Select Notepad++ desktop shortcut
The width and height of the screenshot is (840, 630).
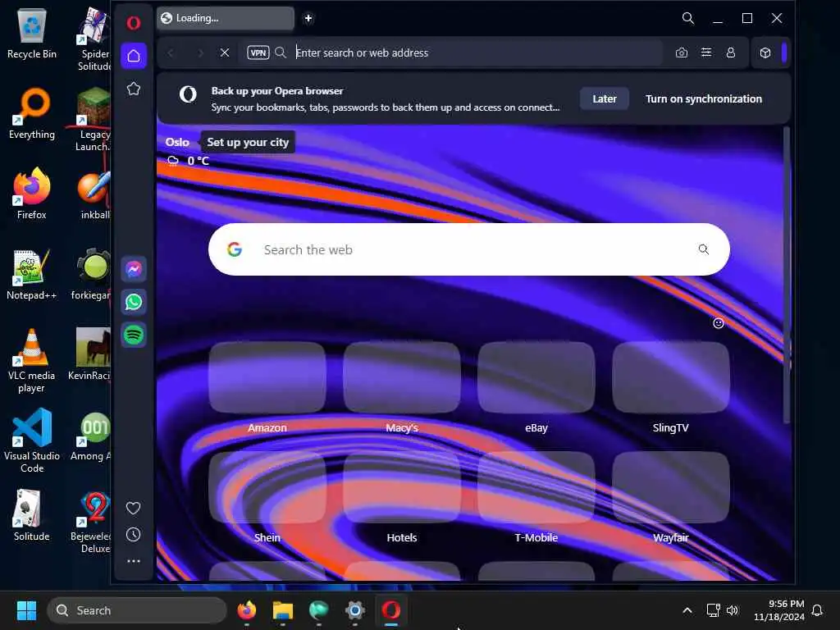click(32, 274)
